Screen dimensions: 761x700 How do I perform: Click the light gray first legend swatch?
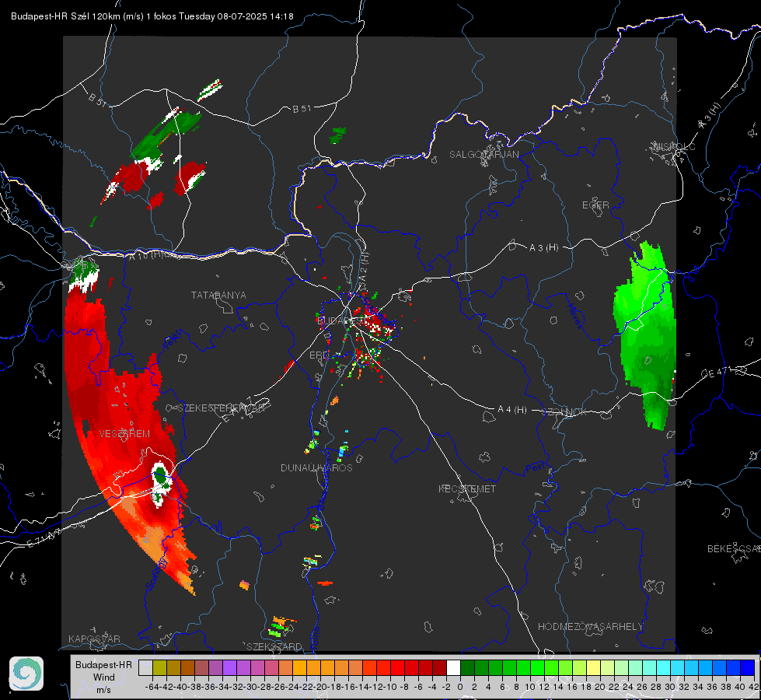point(145,667)
